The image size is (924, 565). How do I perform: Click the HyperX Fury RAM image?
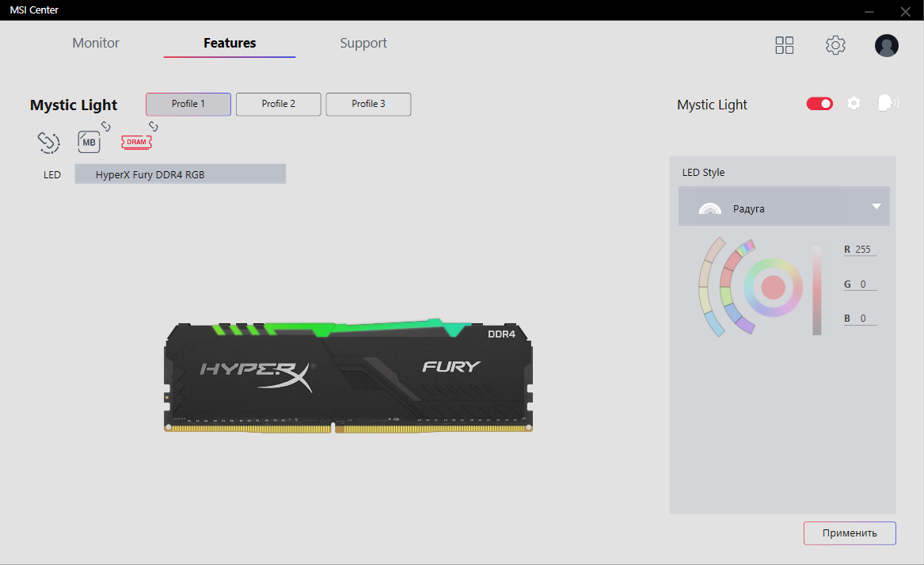click(348, 376)
